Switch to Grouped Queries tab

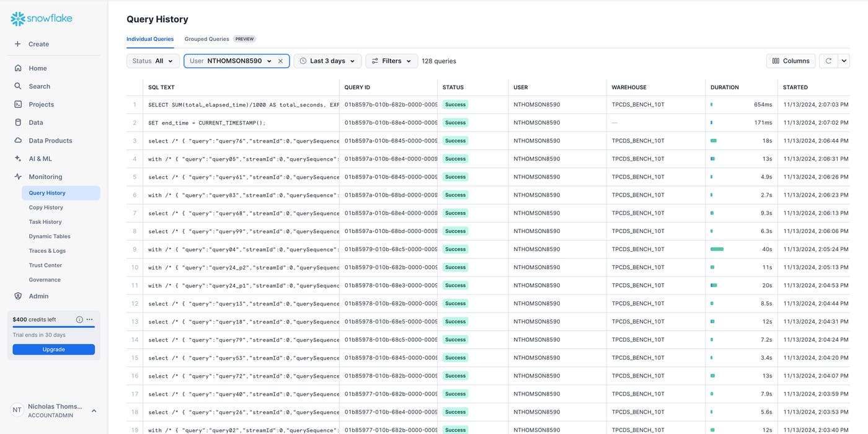click(206, 39)
